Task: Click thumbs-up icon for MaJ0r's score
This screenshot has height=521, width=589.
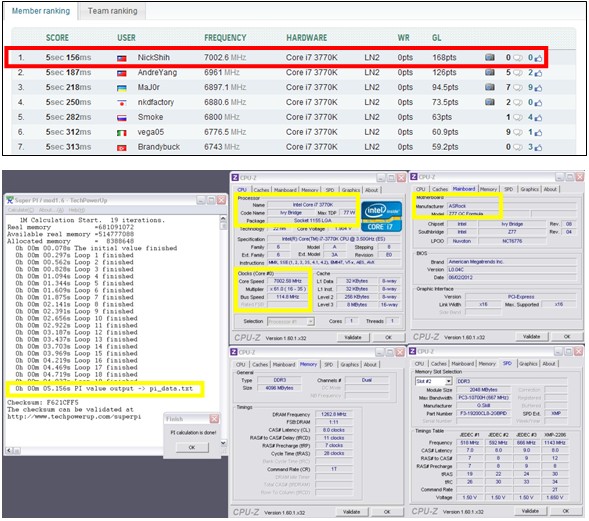Action: [538, 88]
